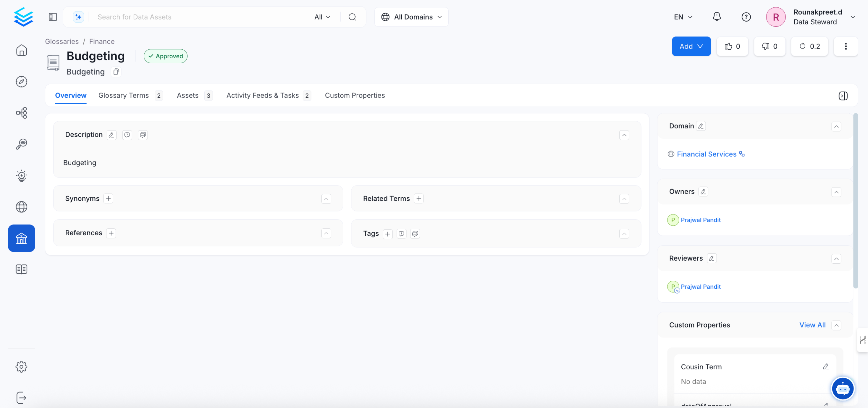
Task: Click the Explore compass sidebar icon
Action: click(21, 82)
